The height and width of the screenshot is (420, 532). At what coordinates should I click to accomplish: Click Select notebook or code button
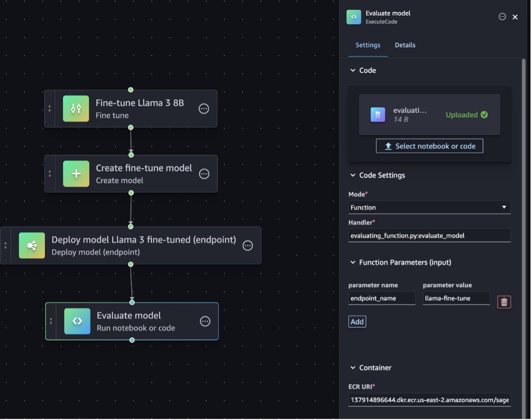[x=429, y=146]
